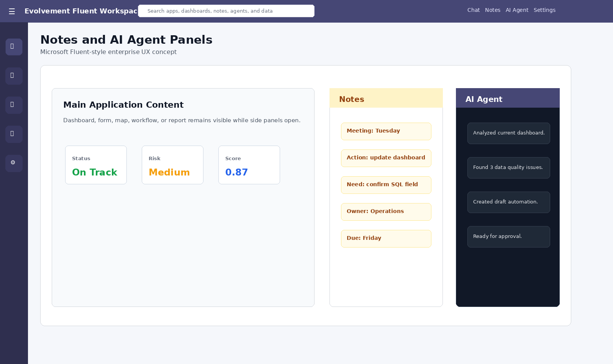Viewport: 613px width, 364px height.
Task: Open the hamburger menu in the top bar
Action: coord(12,11)
